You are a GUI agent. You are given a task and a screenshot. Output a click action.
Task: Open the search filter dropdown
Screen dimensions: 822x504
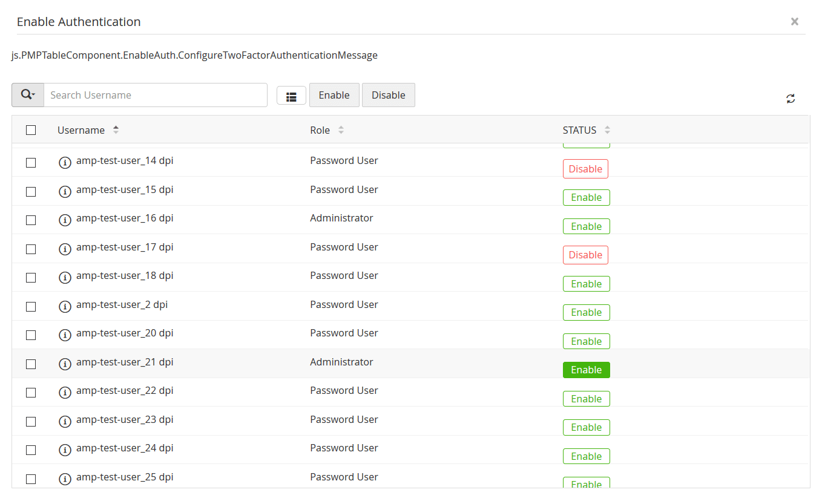pyautogui.click(x=28, y=95)
